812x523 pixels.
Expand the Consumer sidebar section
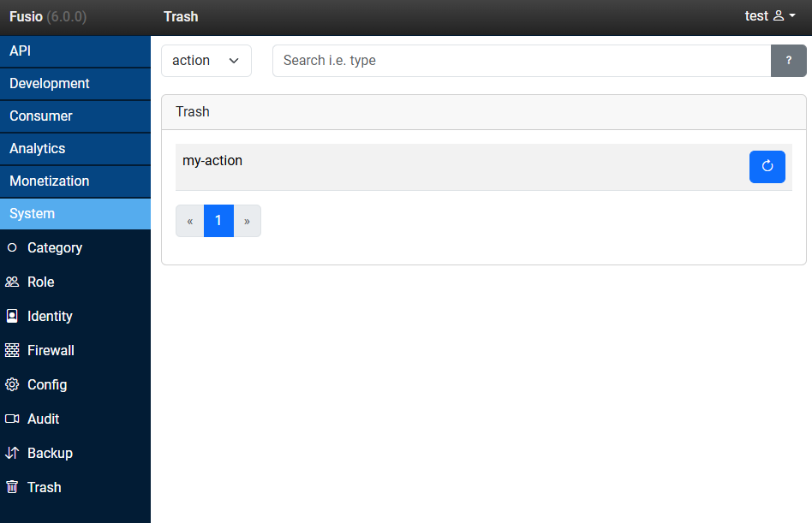[75, 116]
